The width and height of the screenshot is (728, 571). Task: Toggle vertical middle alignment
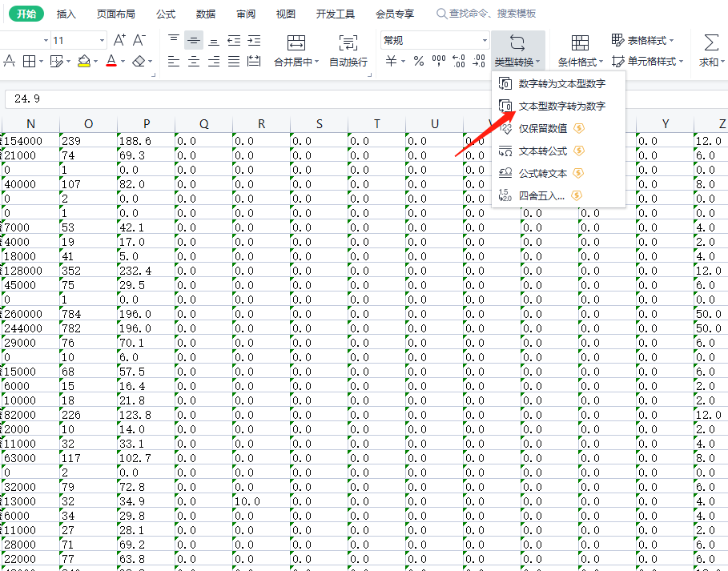point(194,41)
